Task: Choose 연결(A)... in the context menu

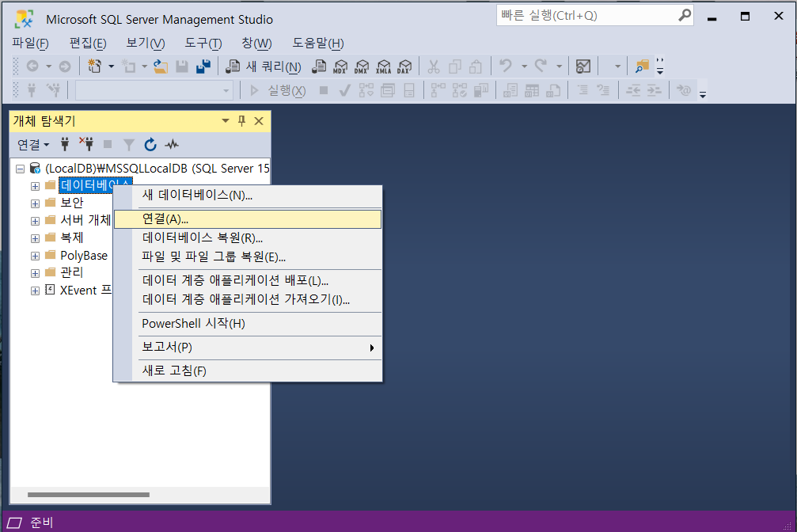Action: pos(248,219)
